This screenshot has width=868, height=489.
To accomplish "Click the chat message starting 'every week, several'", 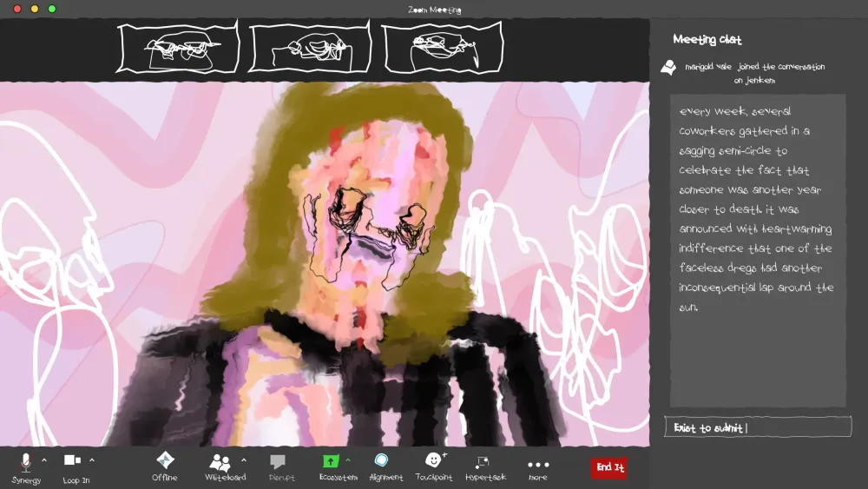I will (x=758, y=209).
